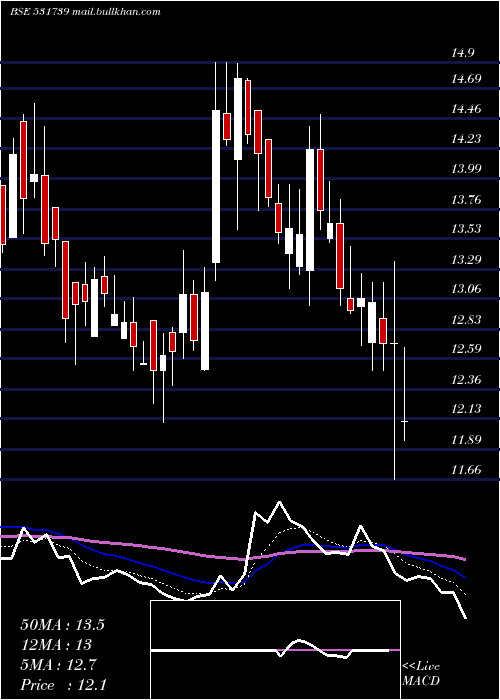Click the 12.36 price axis label
This screenshot has width=500, height=700.
467,380
